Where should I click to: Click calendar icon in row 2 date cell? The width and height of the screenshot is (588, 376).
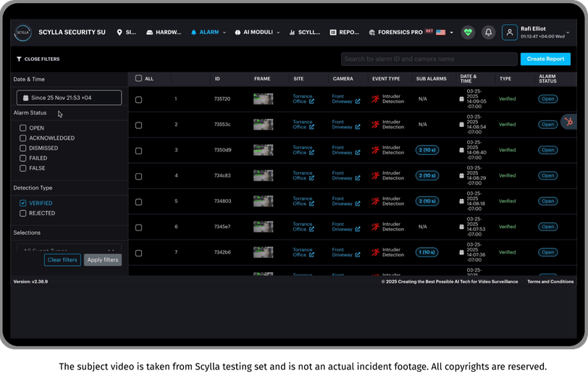461,125
